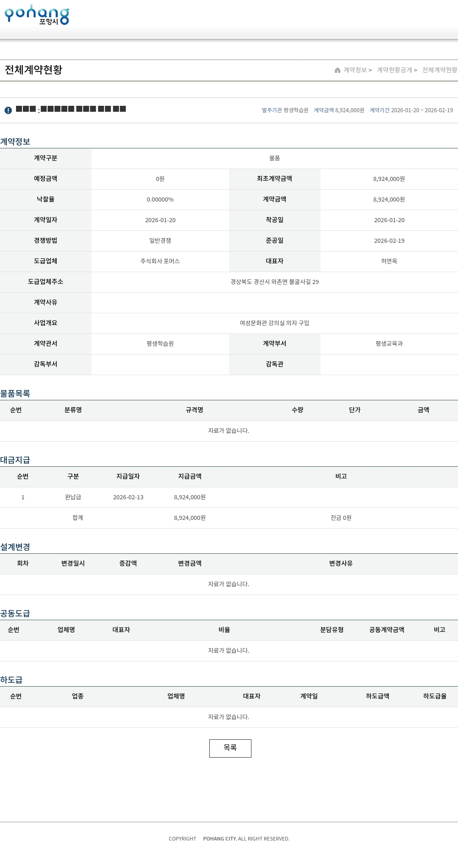The image size is (458, 868).
Task: Click the 변경사유 column header
Action: pyautogui.click(x=341, y=563)
